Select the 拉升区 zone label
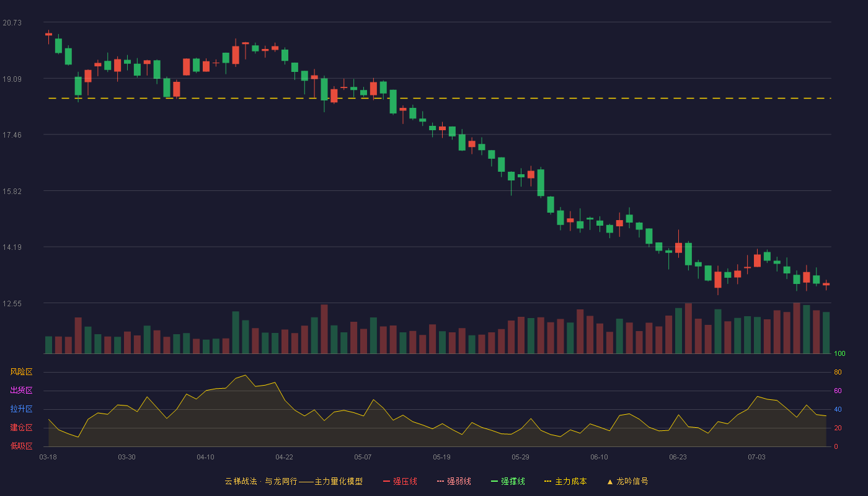 (21, 409)
